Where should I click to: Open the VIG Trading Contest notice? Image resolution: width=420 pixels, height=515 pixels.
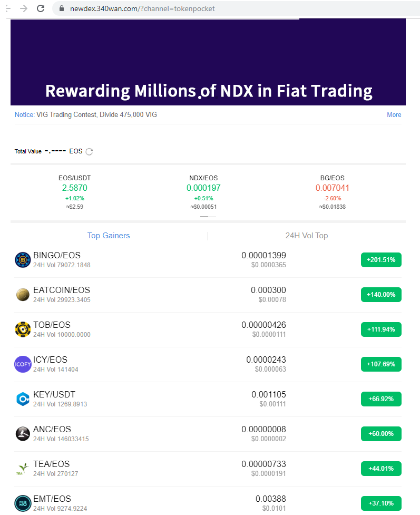(96, 115)
